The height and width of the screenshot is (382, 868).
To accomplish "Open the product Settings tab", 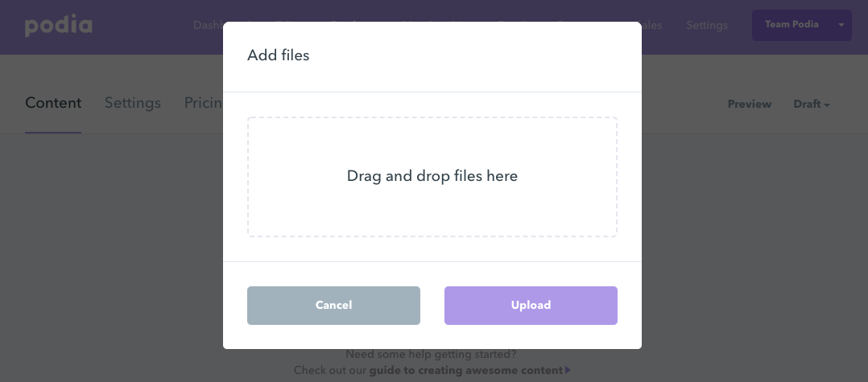I will click(x=133, y=103).
